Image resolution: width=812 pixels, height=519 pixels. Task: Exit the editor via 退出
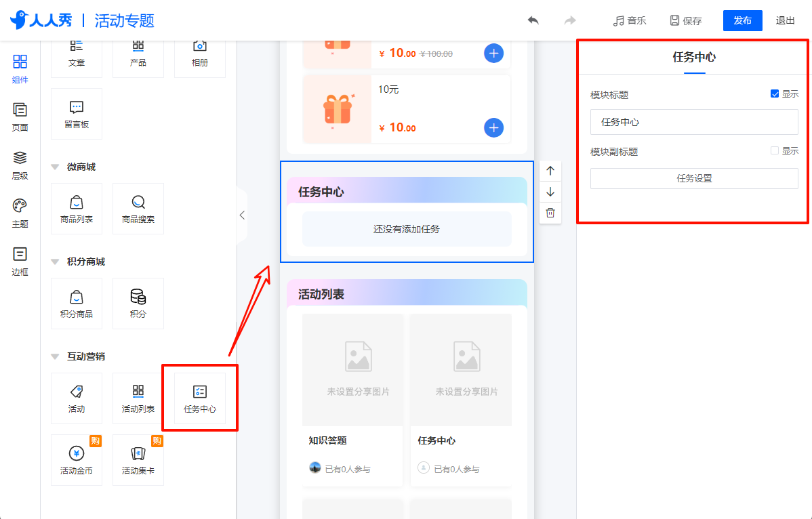[x=785, y=21]
